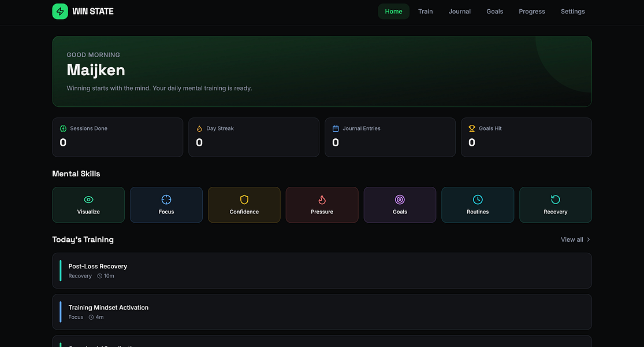644x347 pixels.
Task: Open the Progress tab
Action: (532, 12)
